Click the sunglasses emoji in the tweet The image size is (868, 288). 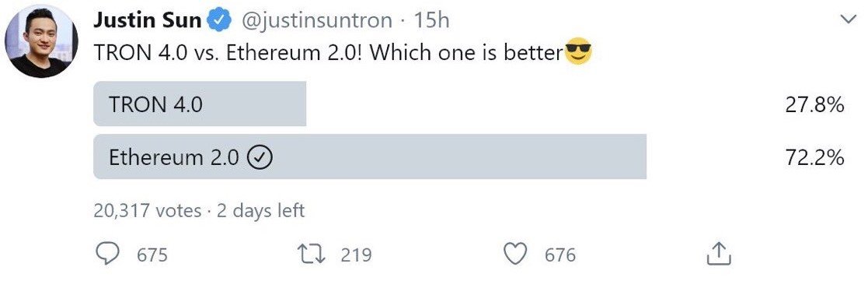point(578,53)
